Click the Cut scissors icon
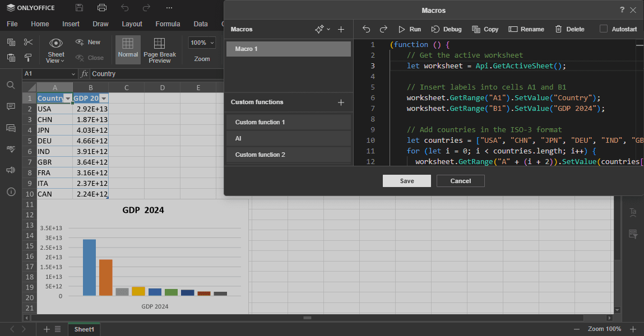Viewport: 644px width, 336px height. click(28, 42)
